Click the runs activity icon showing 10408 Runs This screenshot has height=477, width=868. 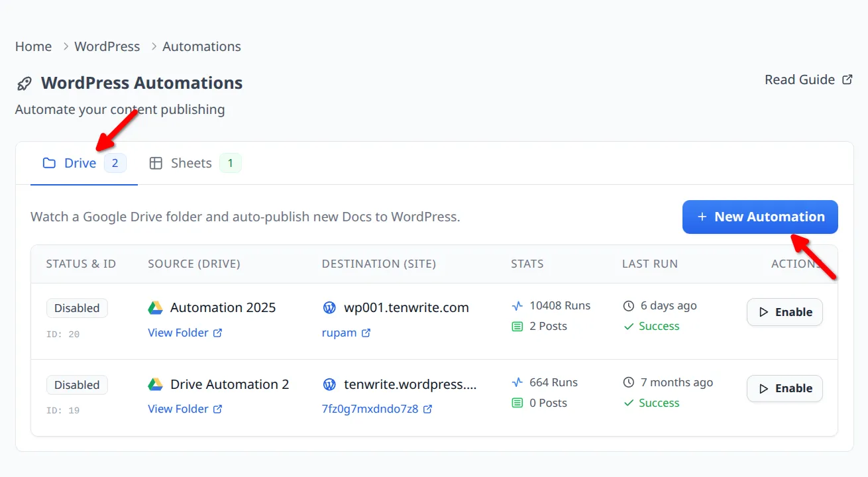pyautogui.click(x=516, y=305)
